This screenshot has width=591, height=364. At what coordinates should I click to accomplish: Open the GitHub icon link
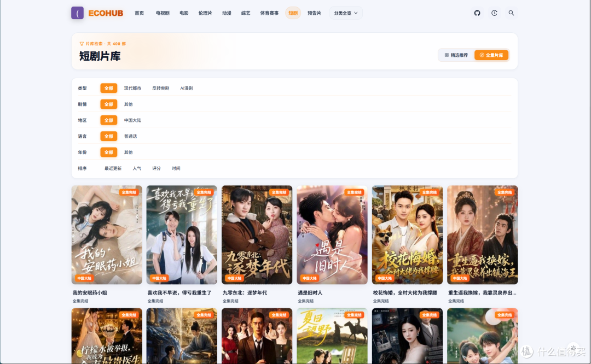point(477,13)
